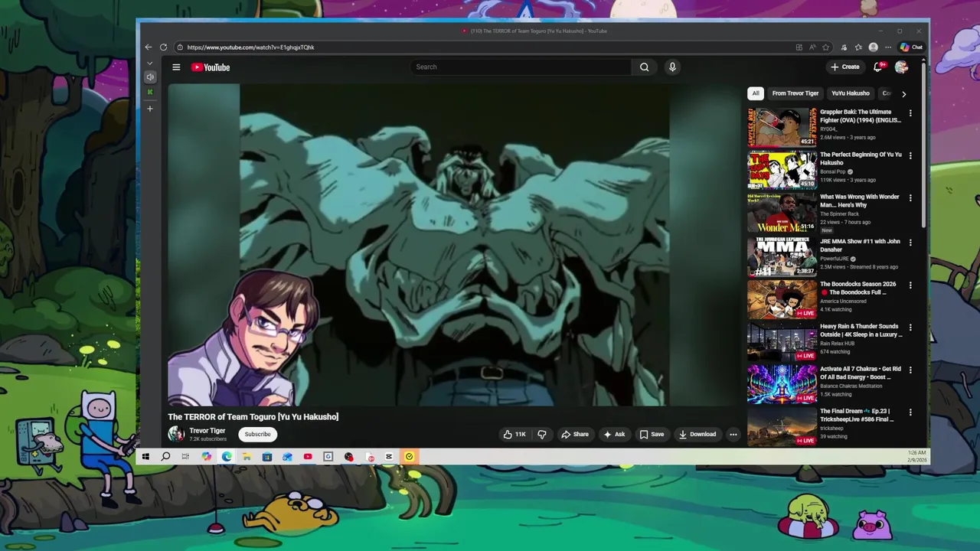The width and height of the screenshot is (980, 551).
Task: Open the Trevor Tiger channel avatar
Action: [x=176, y=434]
